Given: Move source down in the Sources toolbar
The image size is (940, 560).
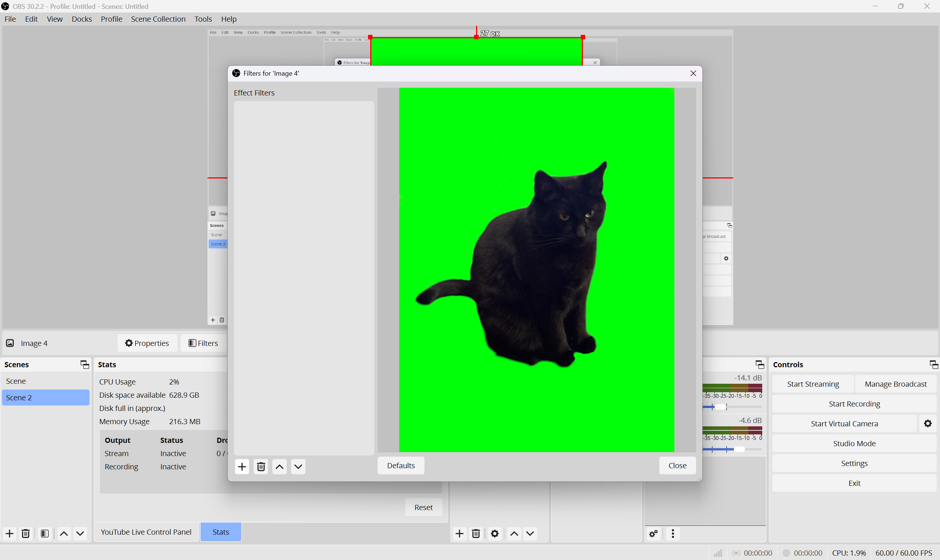Looking at the screenshot, I should point(530,534).
